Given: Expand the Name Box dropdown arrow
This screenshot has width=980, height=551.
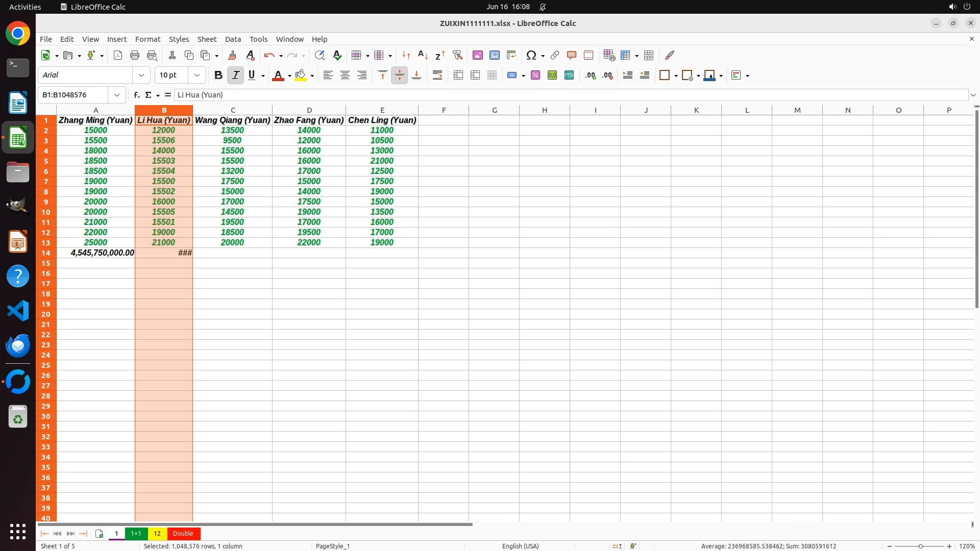Looking at the screenshot, I should point(117,95).
